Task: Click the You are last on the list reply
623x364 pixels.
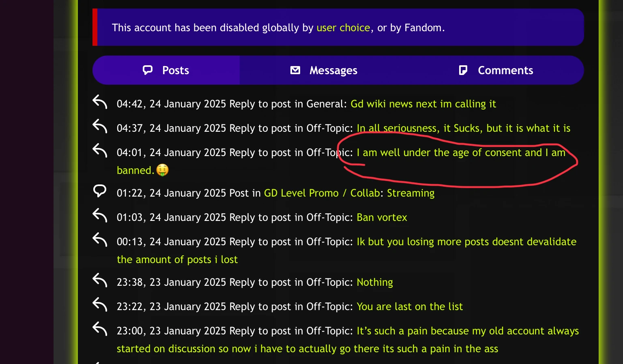Action: (x=409, y=306)
